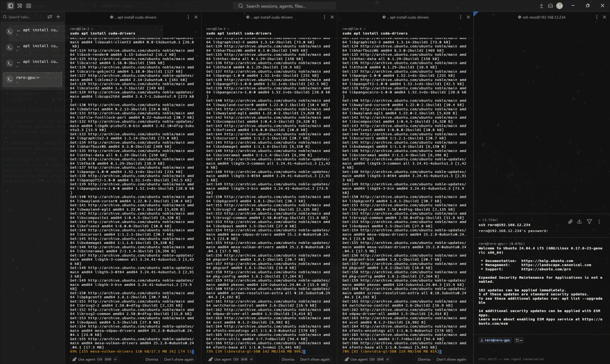The width and height of the screenshot is (610, 364).
Task: Click the llm-3 pane title apt install cuda-drivers
Action: coord(269,17)
